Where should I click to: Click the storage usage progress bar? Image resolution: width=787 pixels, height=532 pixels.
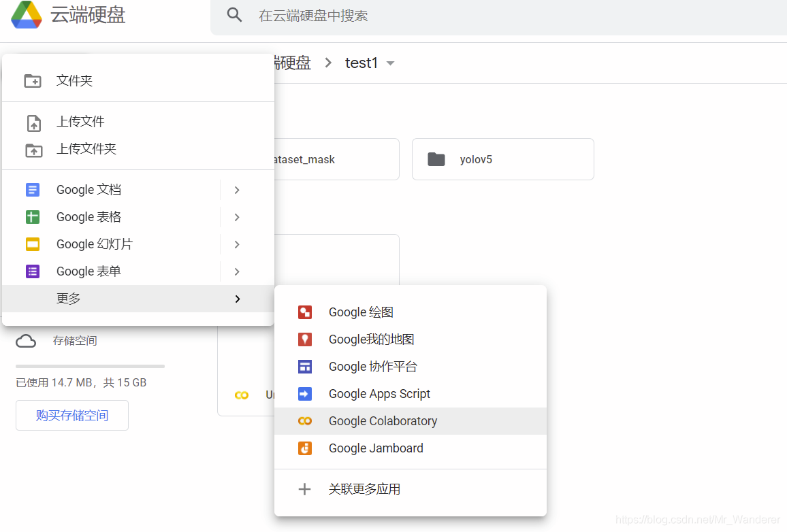[x=91, y=367]
